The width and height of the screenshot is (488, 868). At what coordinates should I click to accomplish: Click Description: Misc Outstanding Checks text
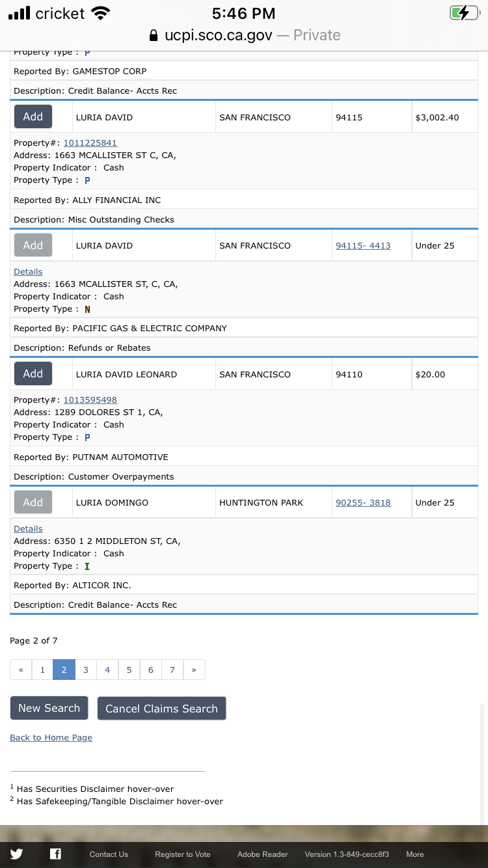point(94,219)
